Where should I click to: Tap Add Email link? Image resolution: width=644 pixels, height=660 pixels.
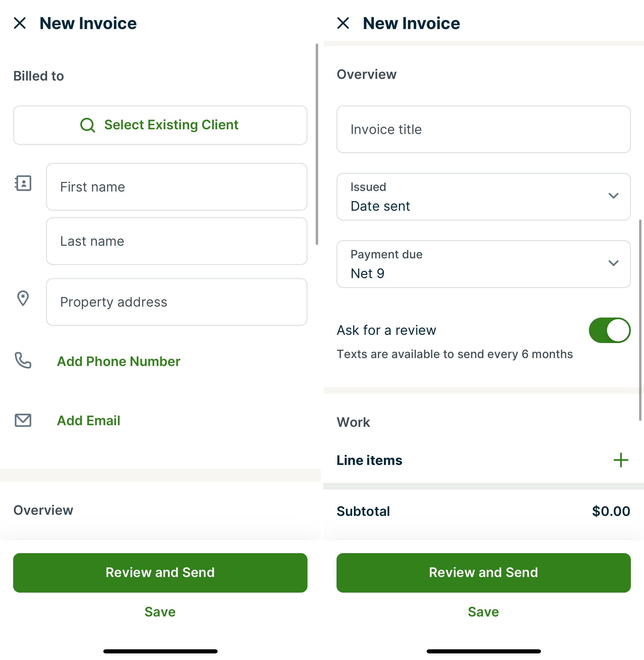coord(89,421)
